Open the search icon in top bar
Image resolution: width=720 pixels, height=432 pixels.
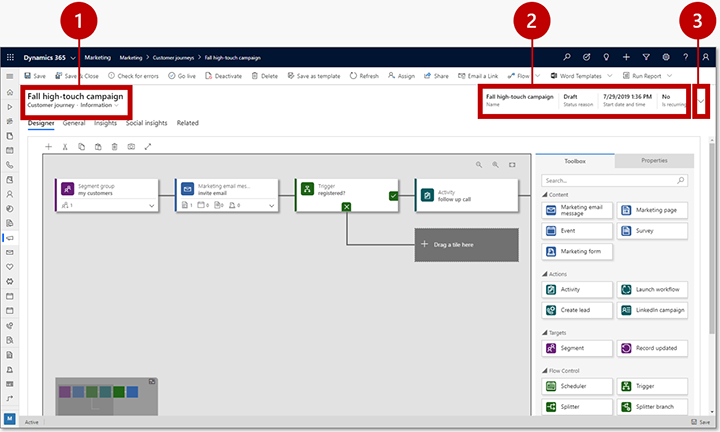pos(567,58)
